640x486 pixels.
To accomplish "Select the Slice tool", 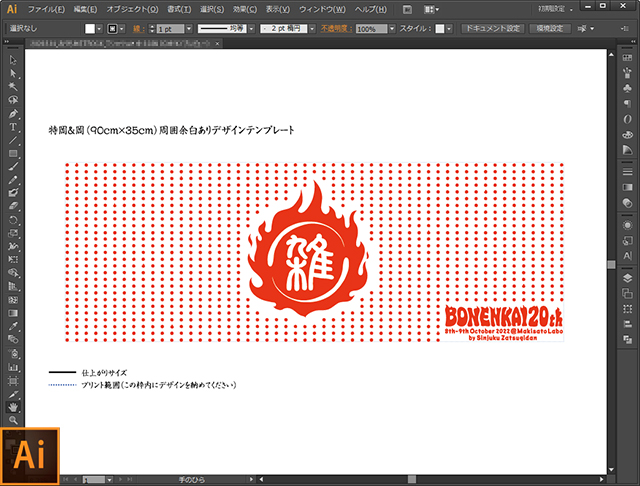I will pyautogui.click(x=13, y=394).
